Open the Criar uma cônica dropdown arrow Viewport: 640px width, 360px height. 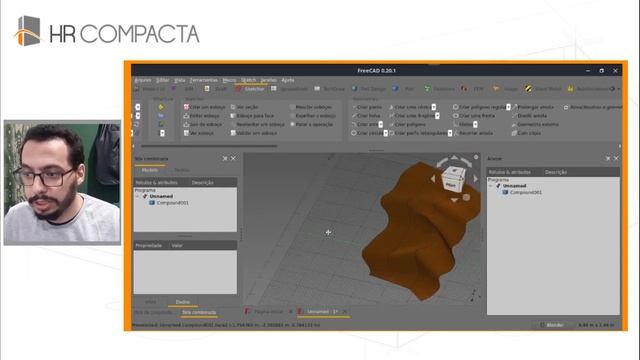(433, 107)
